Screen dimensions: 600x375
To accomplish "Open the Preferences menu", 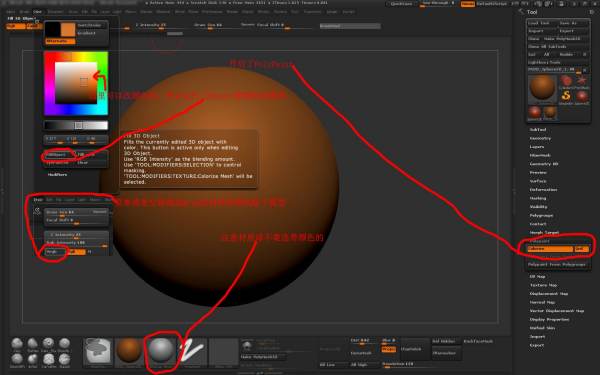I will click(x=212, y=12).
